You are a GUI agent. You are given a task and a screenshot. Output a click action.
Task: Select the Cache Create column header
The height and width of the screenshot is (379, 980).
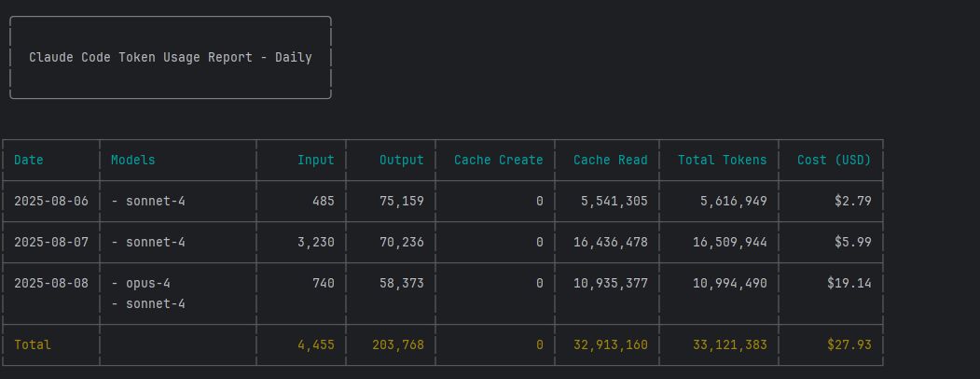(498, 160)
